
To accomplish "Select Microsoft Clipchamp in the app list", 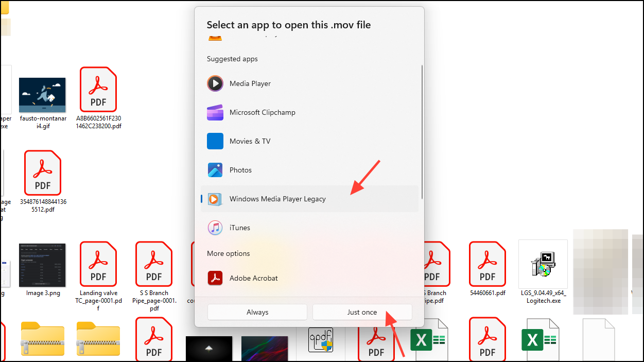I will pos(309,112).
